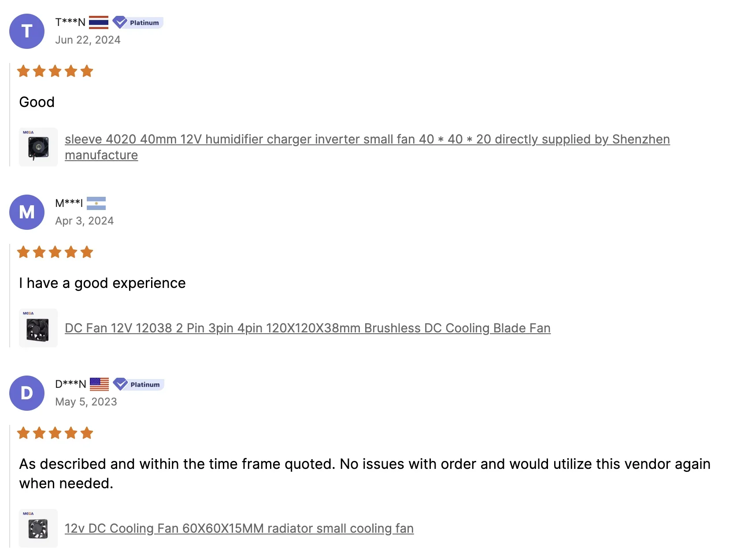Click the May 5, 2023 review date
Viewport: 733px width, 560px height.
pos(86,402)
